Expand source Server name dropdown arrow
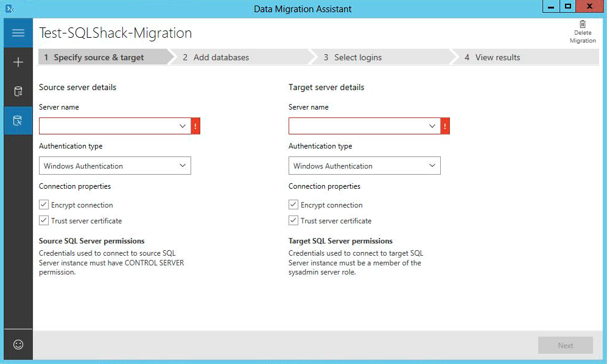The height and width of the screenshot is (364, 607). [183, 126]
